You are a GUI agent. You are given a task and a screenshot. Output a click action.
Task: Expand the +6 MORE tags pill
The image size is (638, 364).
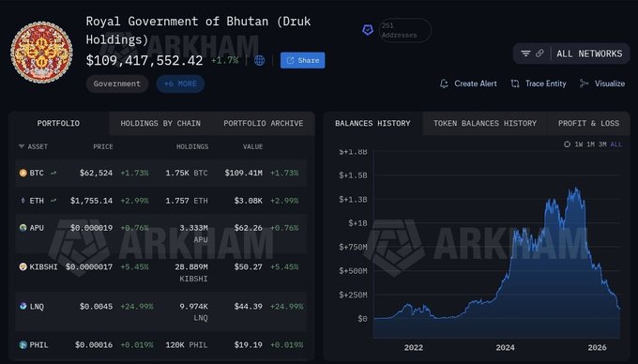pos(180,83)
